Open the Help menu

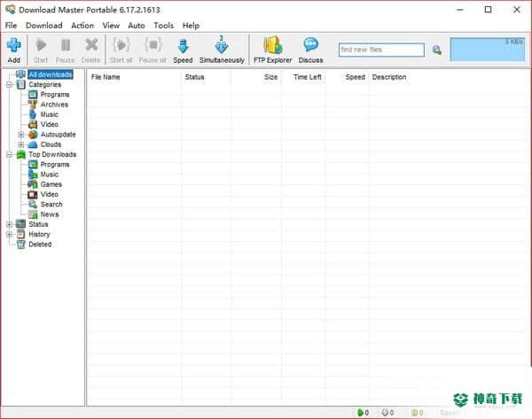[x=191, y=26]
